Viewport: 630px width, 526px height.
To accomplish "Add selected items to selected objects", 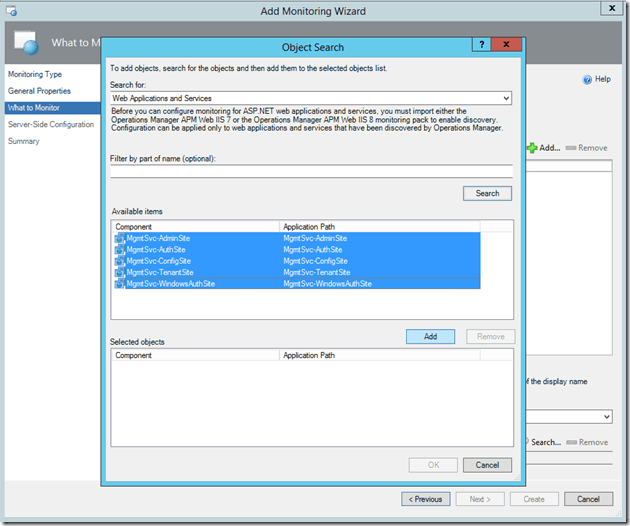I will [x=430, y=337].
